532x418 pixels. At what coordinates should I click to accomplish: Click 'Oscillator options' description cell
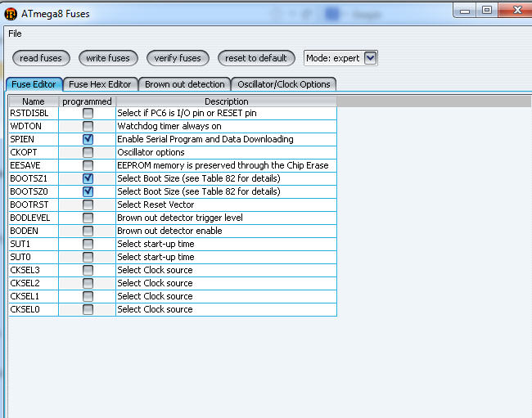pyautogui.click(x=226, y=152)
